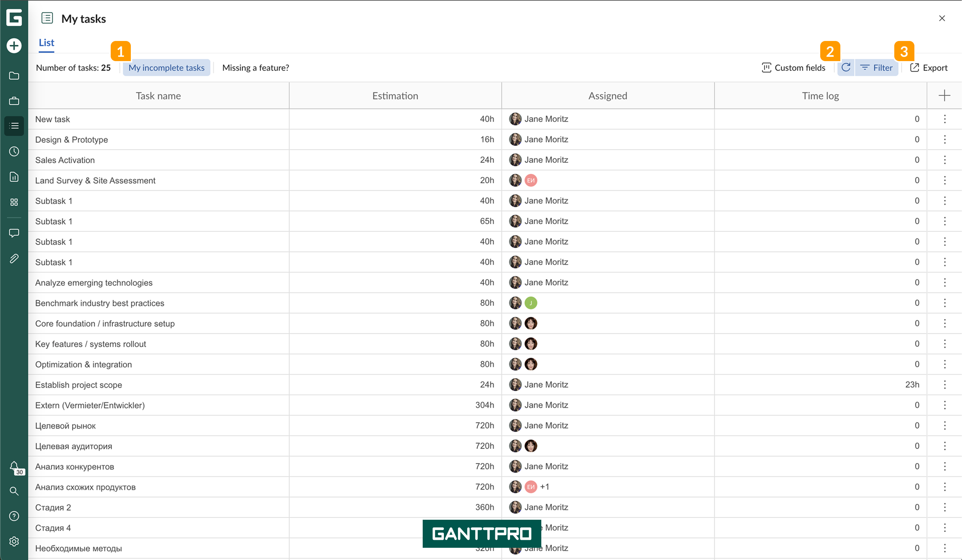Click the Export button
The height and width of the screenshot is (560, 964).
[x=929, y=68]
